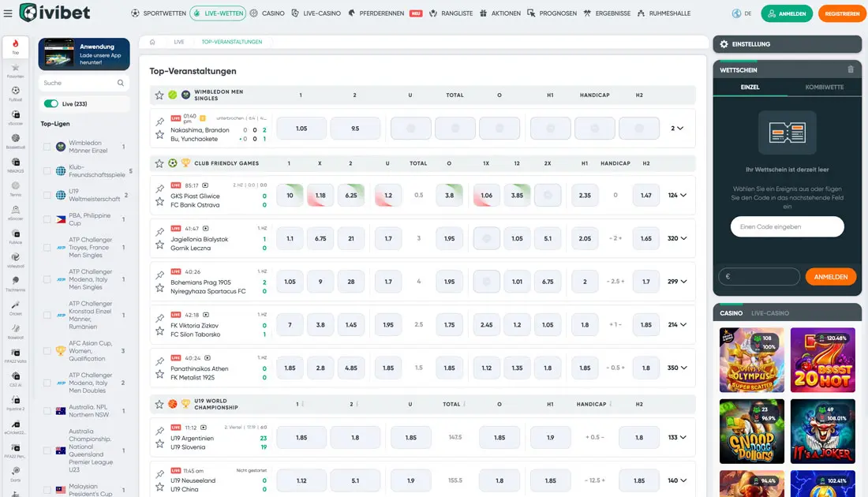The width and height of the screenshot is (868, 497).
Task: Check PBA, Philippine Cup league
Action: 47,220
